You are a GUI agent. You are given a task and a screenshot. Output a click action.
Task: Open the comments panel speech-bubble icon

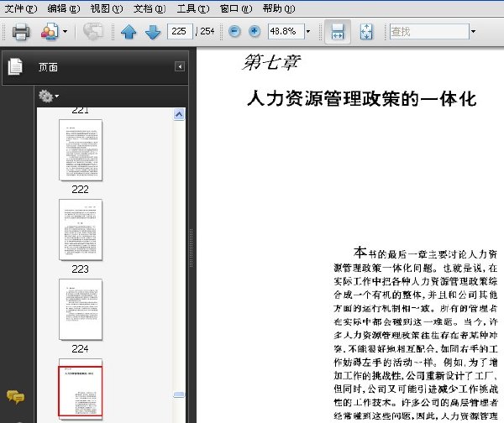15,397
